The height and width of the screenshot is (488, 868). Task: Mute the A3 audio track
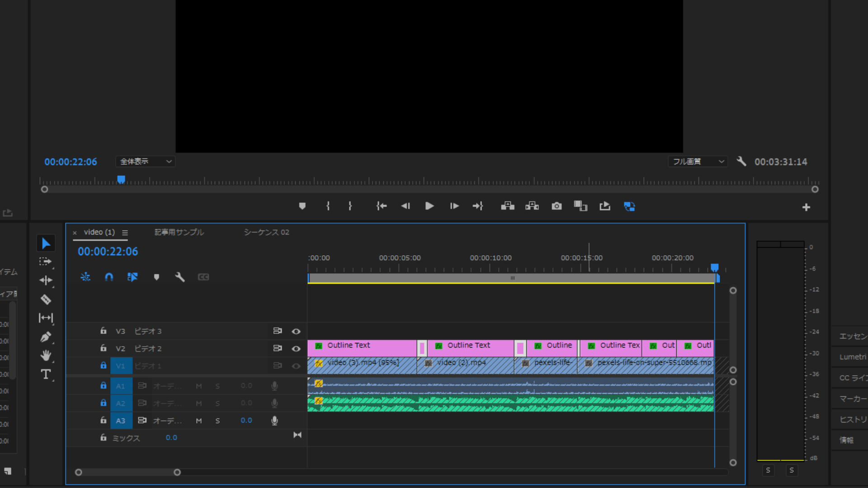click(199, 421)
